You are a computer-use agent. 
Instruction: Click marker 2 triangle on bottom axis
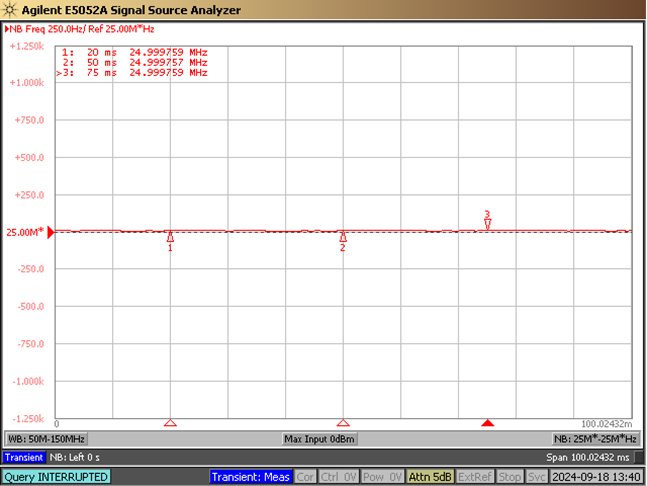pyautogui.click(x=343, y=423)
